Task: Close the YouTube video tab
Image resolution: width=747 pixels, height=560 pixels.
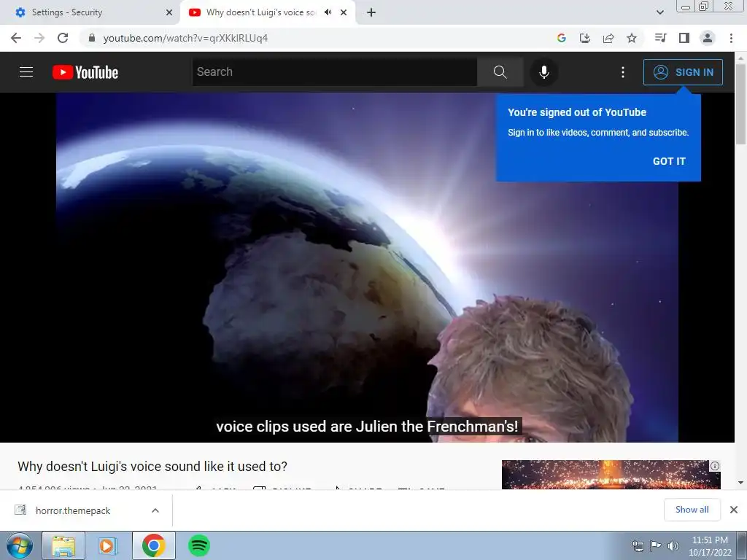Action: click(344, 12)
